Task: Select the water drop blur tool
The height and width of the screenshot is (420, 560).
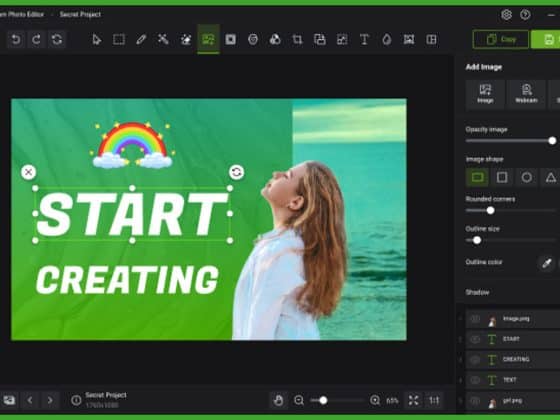Action: click(x=387, y=39)
